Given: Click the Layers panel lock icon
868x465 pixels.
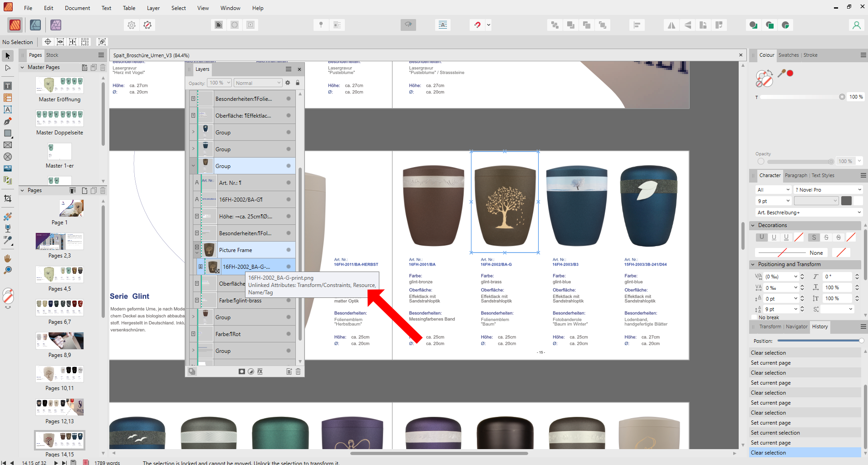Looking at the screenshot, I should (298, 83).
